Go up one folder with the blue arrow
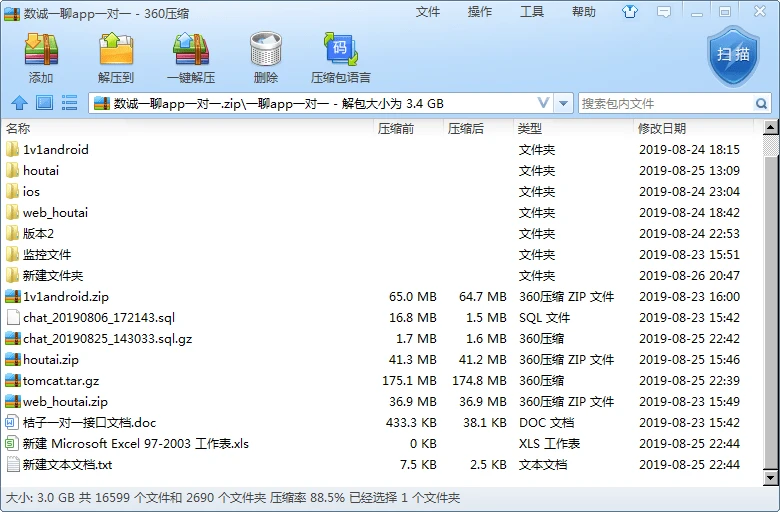This screenshot has width=780, height=512. [18, 103]
